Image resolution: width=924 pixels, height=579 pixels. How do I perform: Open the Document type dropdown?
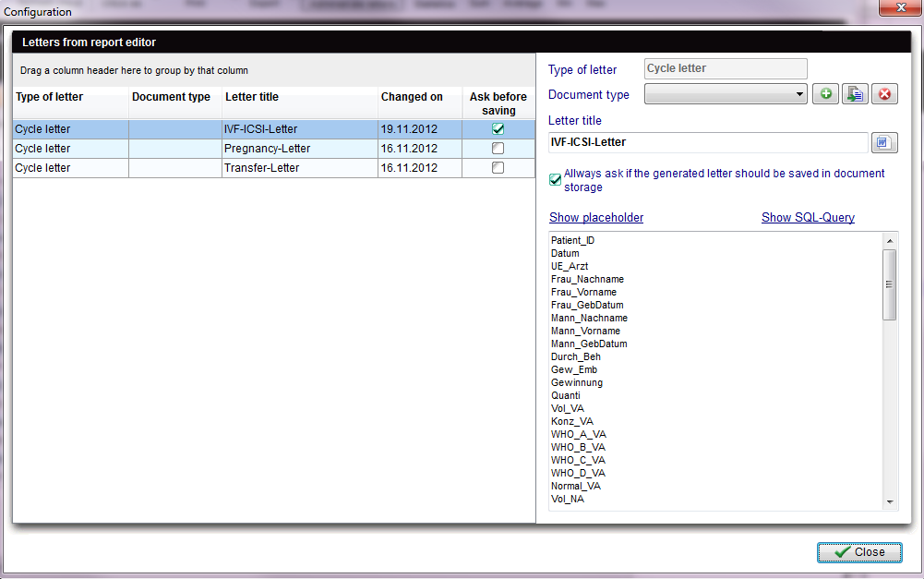click(726, 94)
